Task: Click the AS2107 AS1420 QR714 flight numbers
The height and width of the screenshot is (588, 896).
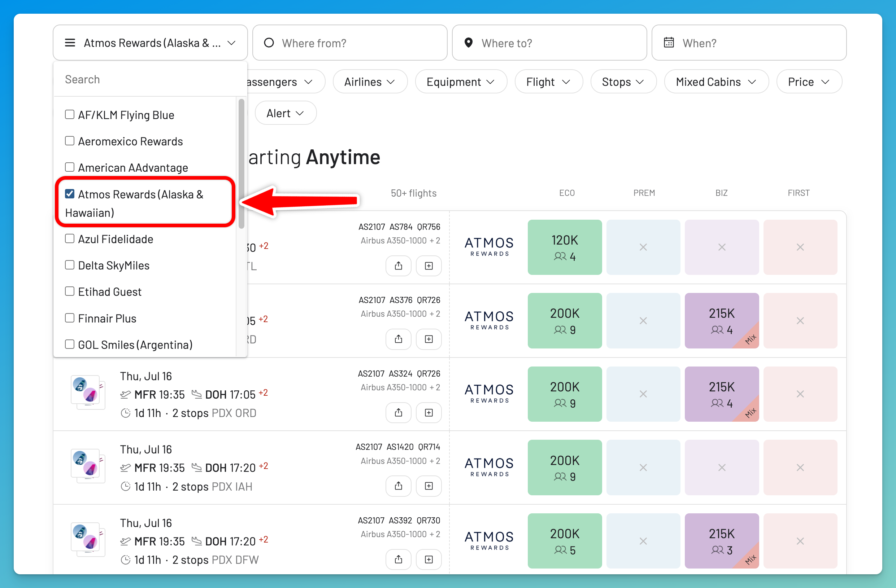Action: 397,447
